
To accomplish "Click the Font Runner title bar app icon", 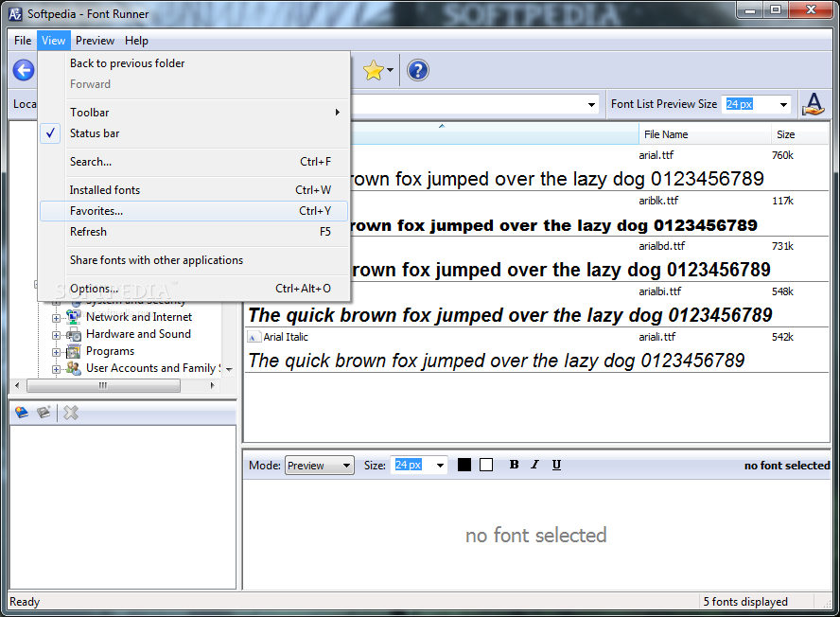I will point(15,13).
